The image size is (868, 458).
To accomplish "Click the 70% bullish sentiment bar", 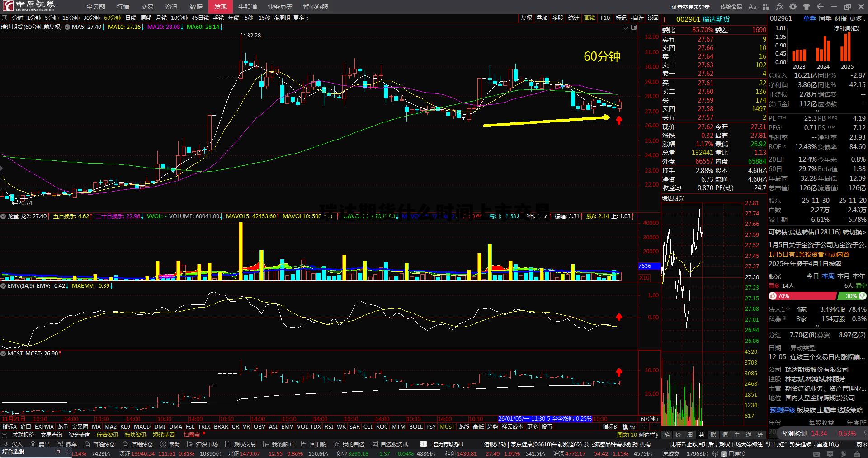I will pos(802,296).
